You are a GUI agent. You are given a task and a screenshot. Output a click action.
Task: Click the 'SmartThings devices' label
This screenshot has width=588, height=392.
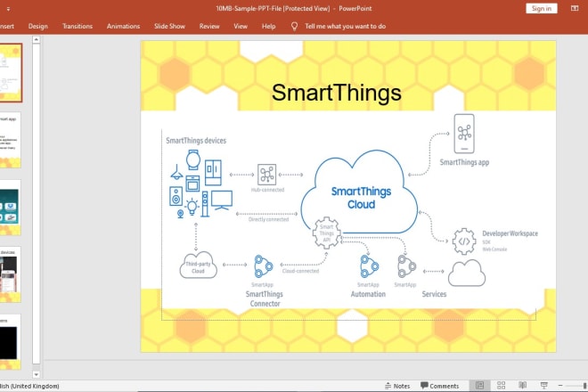[196, 141]
